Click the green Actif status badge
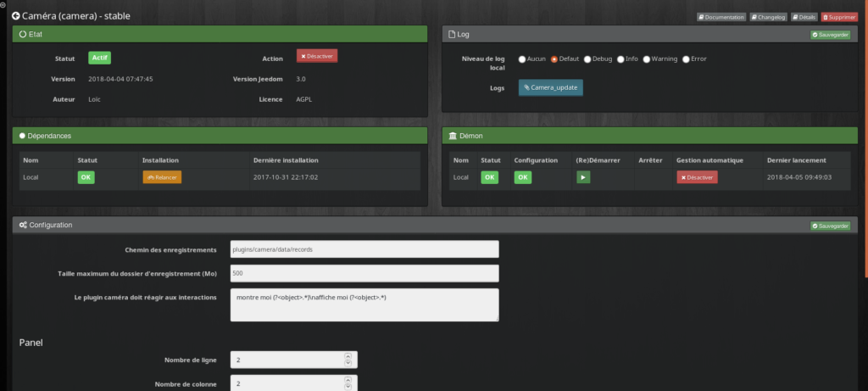This screenshot has height=391, width=868. coord(100,58)
